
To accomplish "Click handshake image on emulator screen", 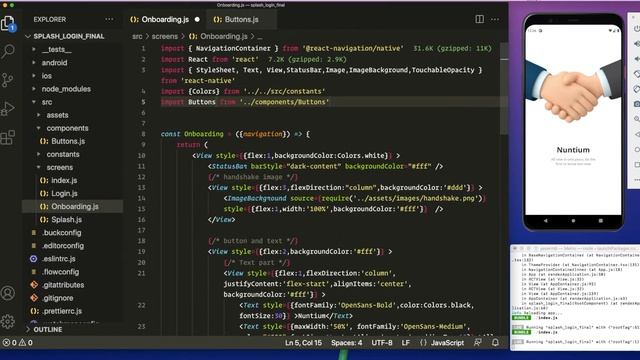I will (x=573, y=91).
